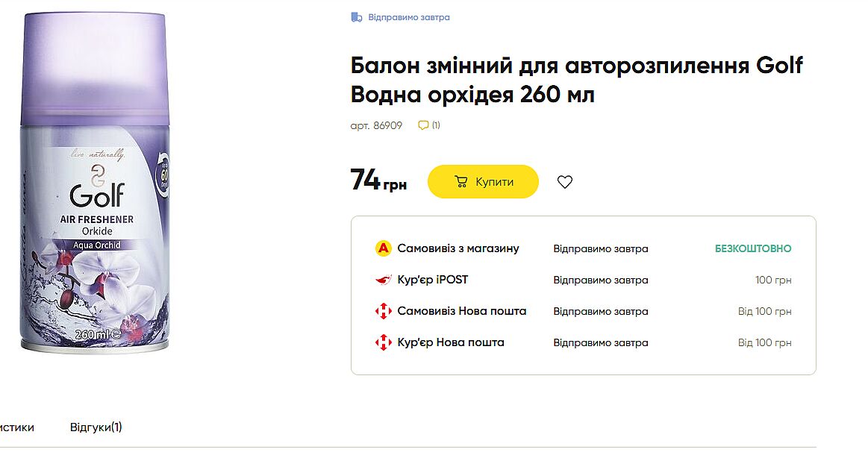Click the delivery truck icon at top
The image size is (868, 461).
[357, 17]
